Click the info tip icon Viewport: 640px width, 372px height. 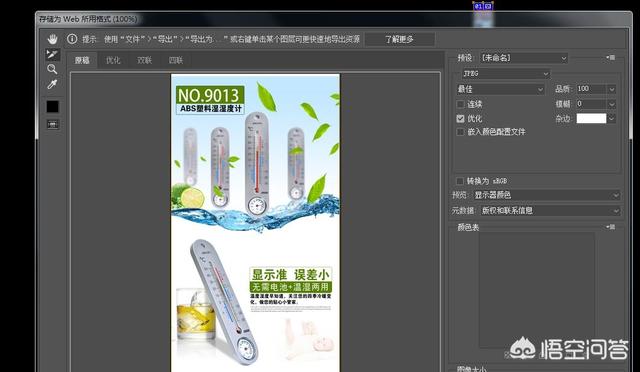(x=72, y=39)
